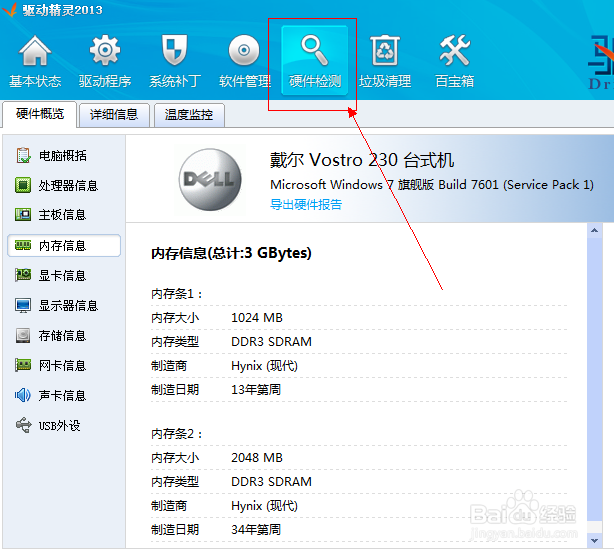Select 存储信息 in the sidebar
This screenshot has height=555, width=614.
[64, 336]
